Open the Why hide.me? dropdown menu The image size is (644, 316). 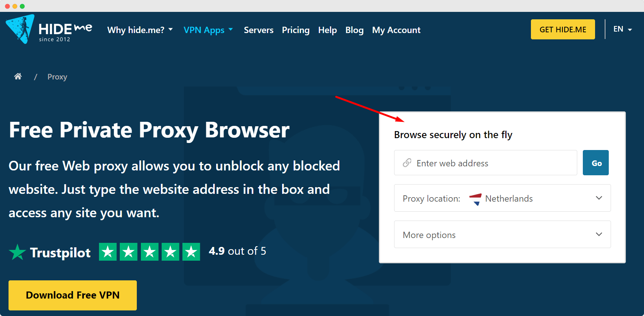[x=140, y=30]
